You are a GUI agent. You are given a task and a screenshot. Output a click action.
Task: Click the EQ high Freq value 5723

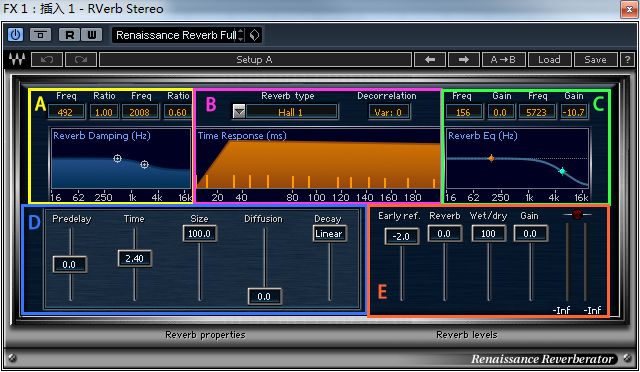(x=536, y=112)
